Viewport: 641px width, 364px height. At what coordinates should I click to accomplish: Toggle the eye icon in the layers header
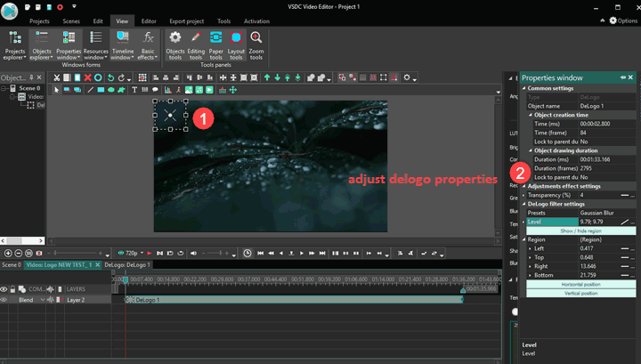[5, 289]
